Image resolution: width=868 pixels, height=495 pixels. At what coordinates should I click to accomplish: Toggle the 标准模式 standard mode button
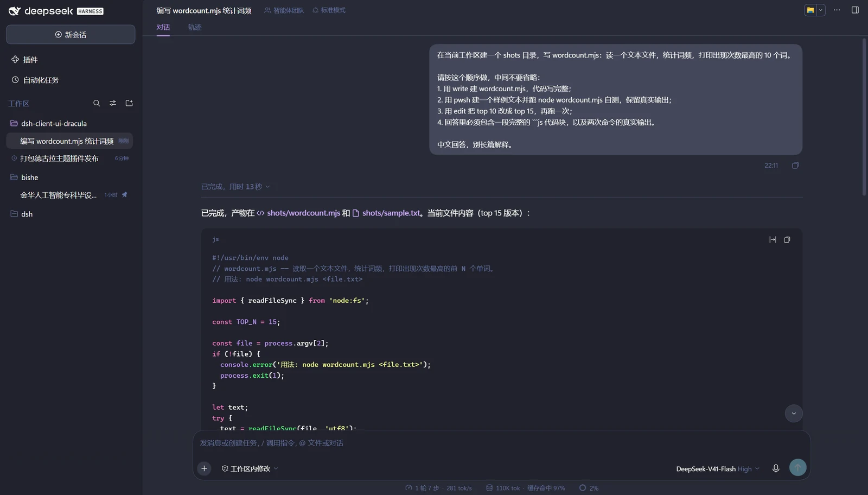tap(329, 10)
